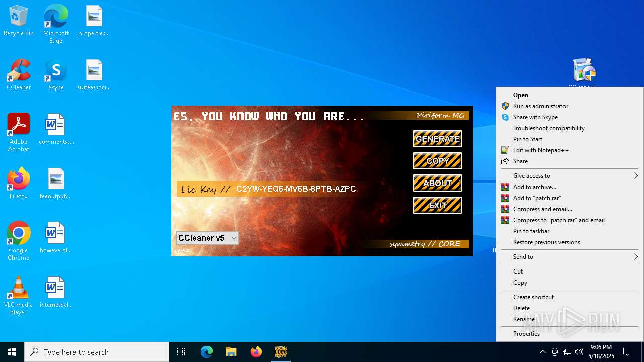Click the EXIT button in keygen

(437, 205)
